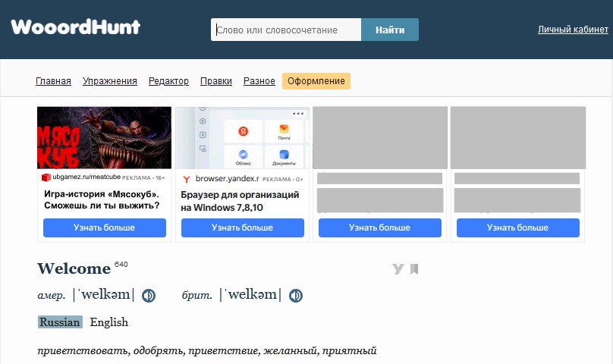
Task: Open the Личный кабинет link
Action: point(573,30)
